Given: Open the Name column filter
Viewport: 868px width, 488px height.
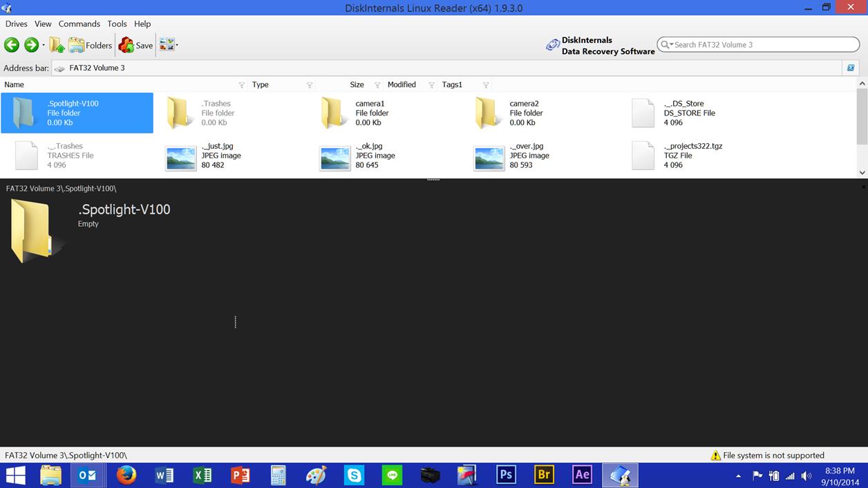Looking at the screenshot, I should click(x=242, y=85).
